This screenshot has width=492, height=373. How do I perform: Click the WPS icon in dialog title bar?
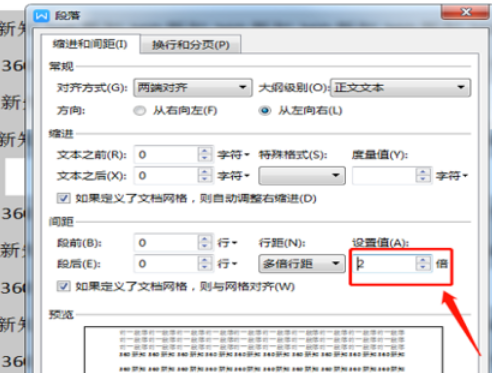(41, 15)
